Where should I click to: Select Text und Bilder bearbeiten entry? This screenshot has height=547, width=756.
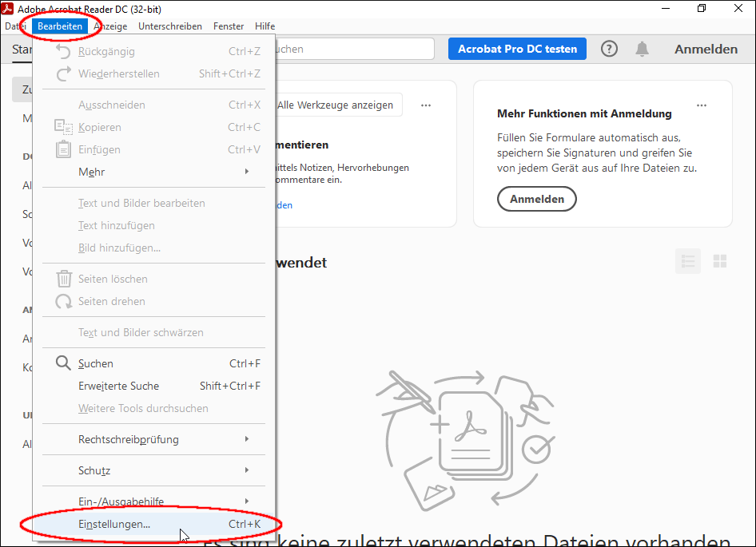[x=154, y=203]
